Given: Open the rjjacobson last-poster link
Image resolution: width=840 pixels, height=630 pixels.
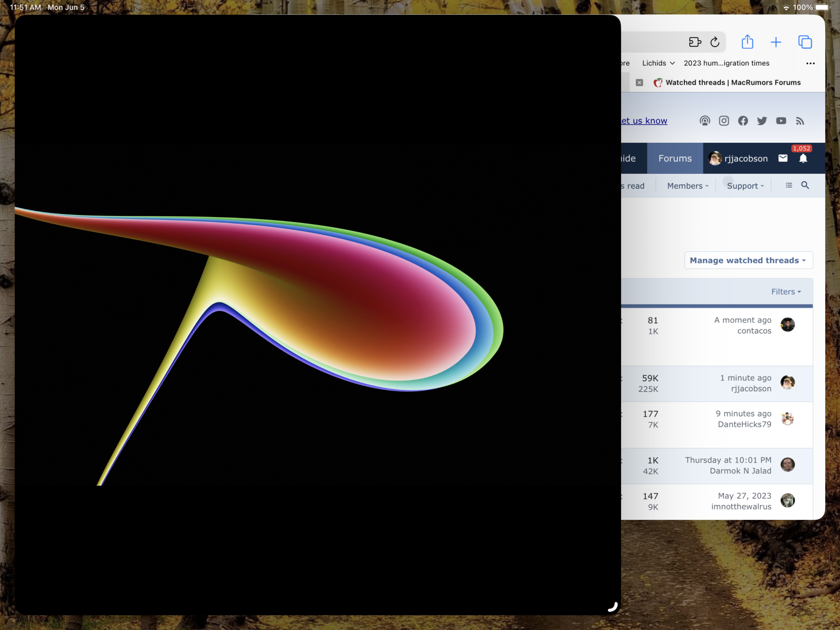Looking at the screenshot, I should (x=751, y=389).
